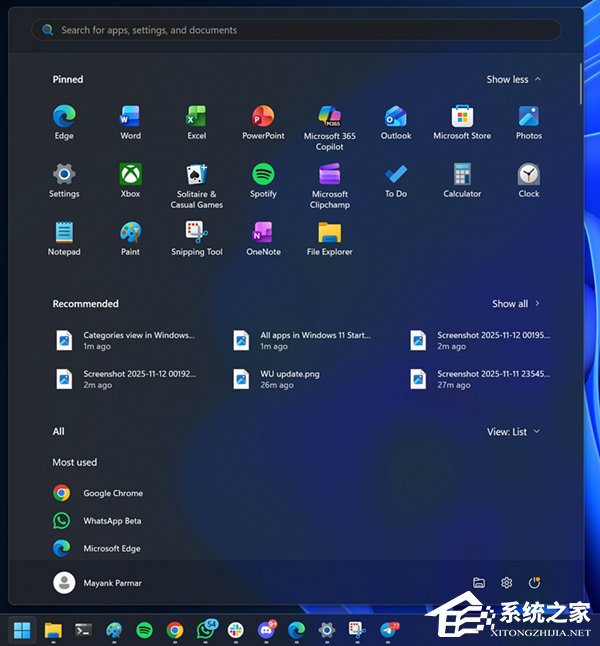The image size is (600, 646).
Task: Open WhatsApp Beta from Most used list
Action: [97, 520]
